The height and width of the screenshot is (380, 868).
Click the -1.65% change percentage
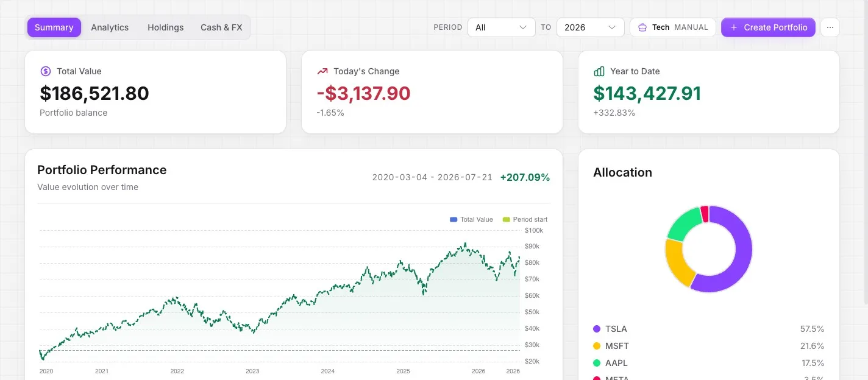tap(330, 113)
